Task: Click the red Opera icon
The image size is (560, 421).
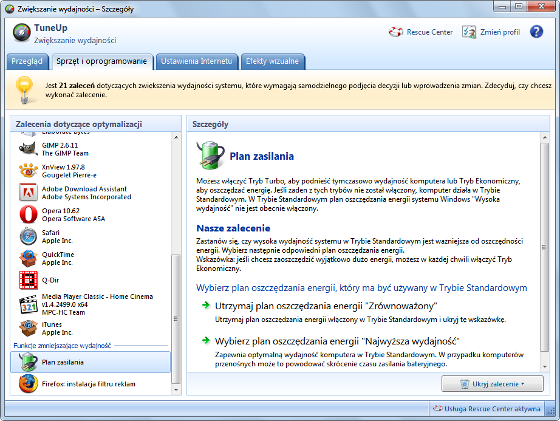Action: [x=28, y=214]
